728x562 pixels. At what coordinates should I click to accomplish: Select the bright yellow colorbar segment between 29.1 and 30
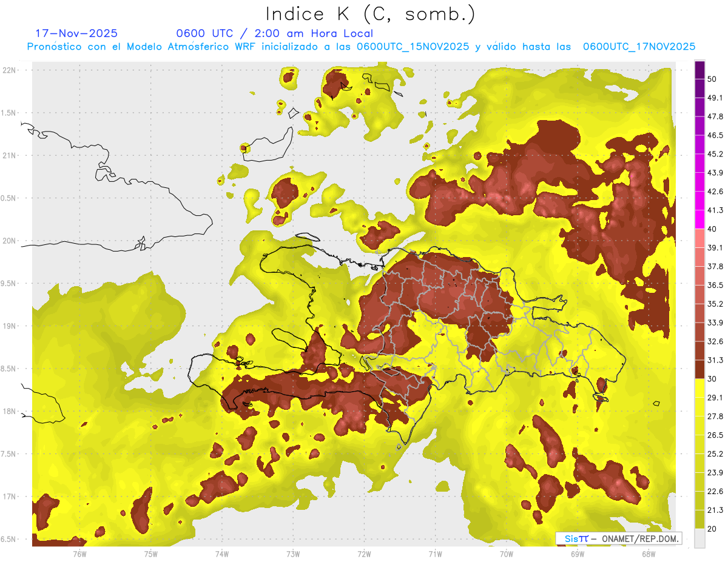tap(699, 389)
